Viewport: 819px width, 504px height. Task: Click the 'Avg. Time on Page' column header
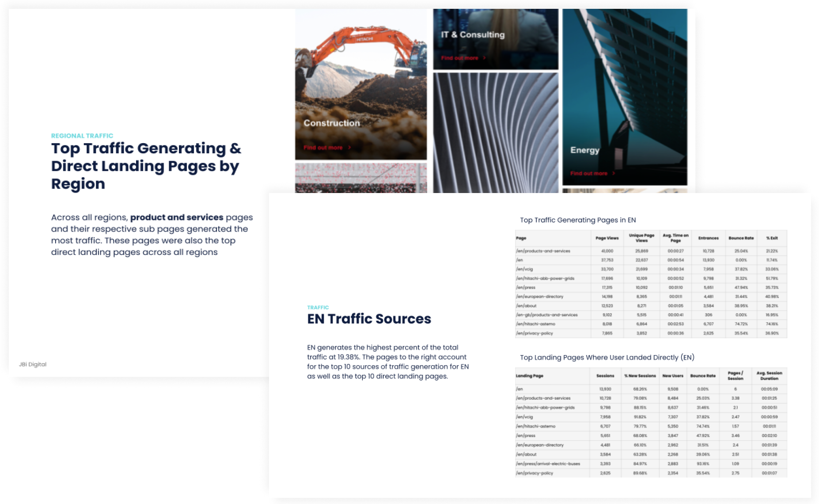coord(675,238)
